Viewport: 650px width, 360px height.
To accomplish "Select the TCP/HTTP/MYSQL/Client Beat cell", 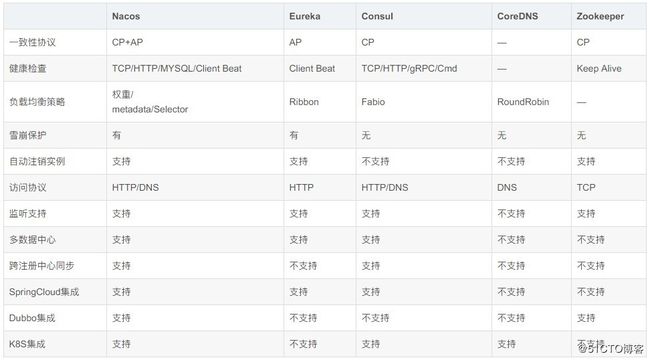I will pos(177,68).
